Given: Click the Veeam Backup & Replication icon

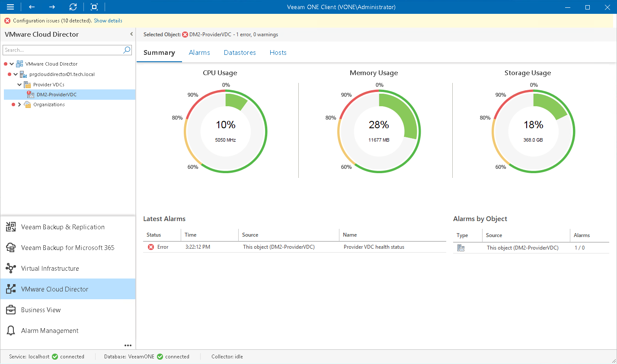Looking at the screenshot, I should coord(11,227).
